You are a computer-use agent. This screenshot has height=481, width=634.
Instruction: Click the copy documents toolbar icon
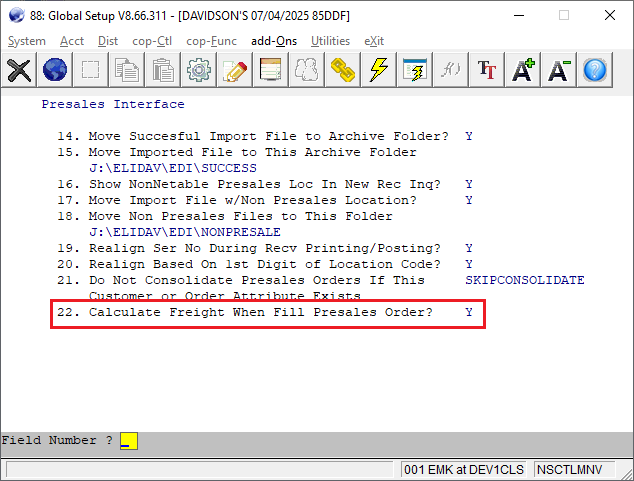127,70
